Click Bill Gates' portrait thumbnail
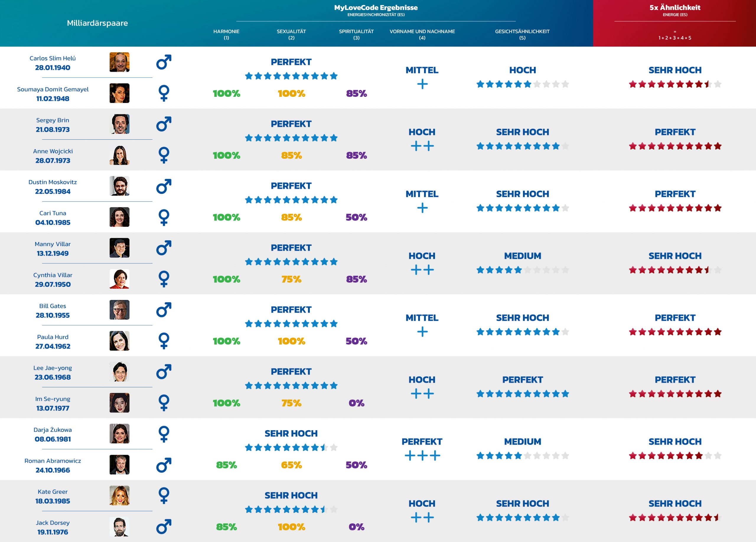756x542 pixels. 119,310
